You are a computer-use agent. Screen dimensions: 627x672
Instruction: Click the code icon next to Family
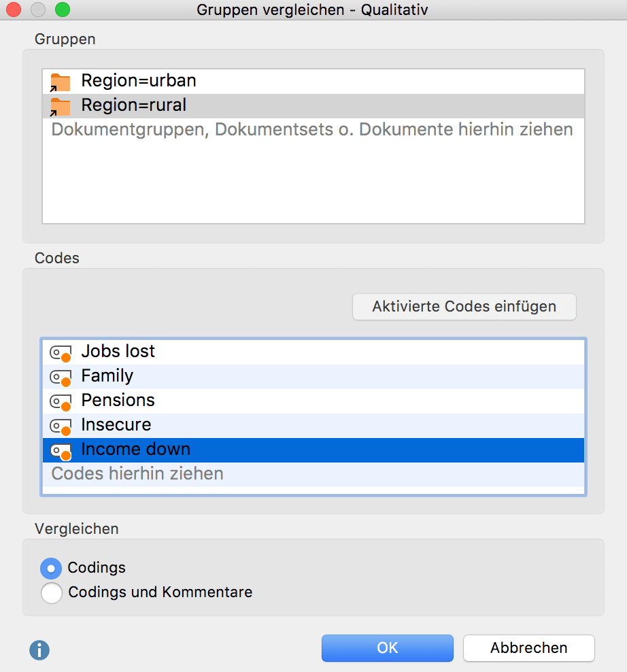point(61,377)
